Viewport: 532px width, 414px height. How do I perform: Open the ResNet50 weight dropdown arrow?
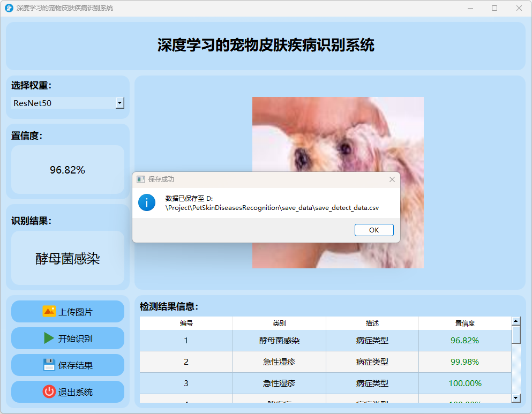[120, 103]
